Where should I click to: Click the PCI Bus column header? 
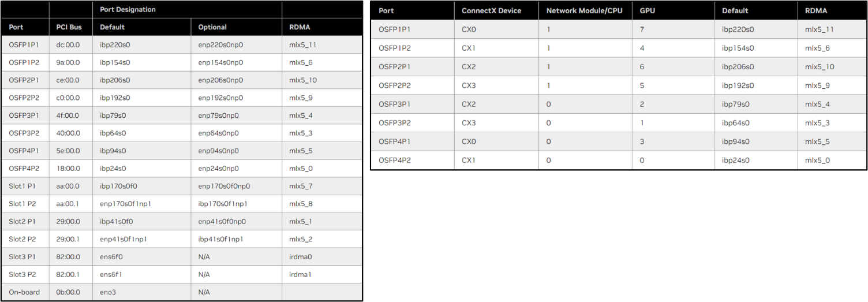68,27
